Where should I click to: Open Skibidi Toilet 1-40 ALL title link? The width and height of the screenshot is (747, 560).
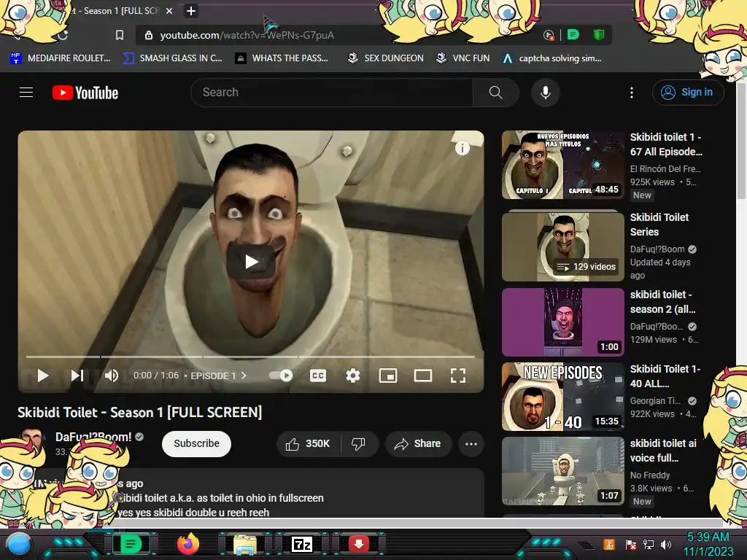coord(665,376)
